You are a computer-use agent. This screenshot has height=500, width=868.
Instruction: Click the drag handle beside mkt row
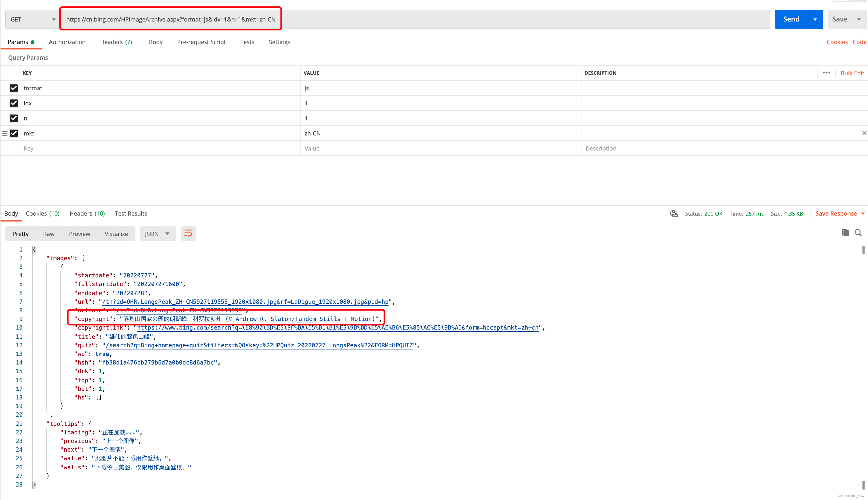coord(5,133)
